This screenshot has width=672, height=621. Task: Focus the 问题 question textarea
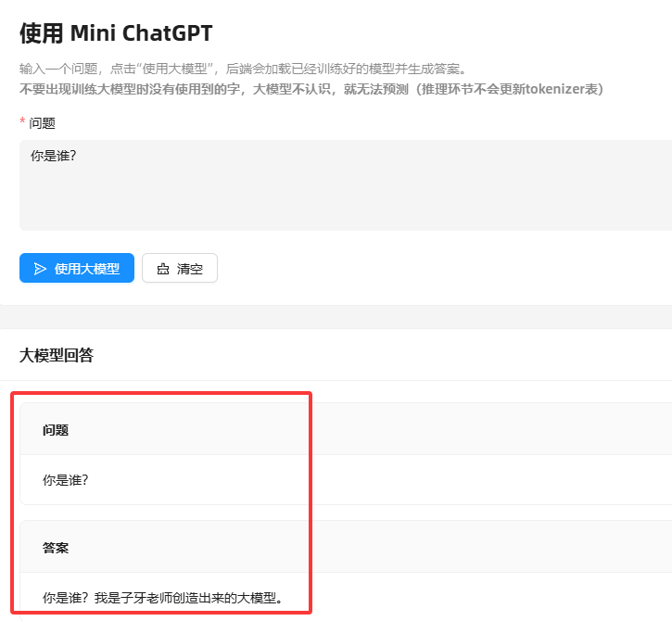[x=346, y=185]
